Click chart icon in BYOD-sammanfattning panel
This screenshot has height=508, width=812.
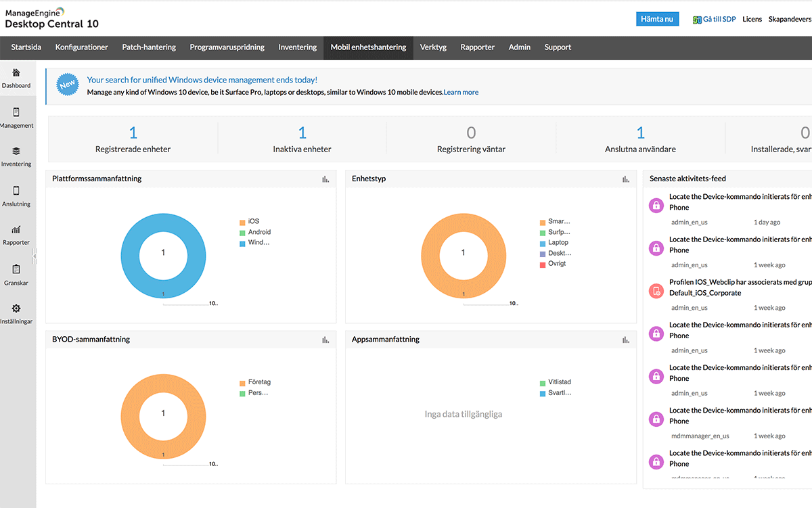coord(325,340)
